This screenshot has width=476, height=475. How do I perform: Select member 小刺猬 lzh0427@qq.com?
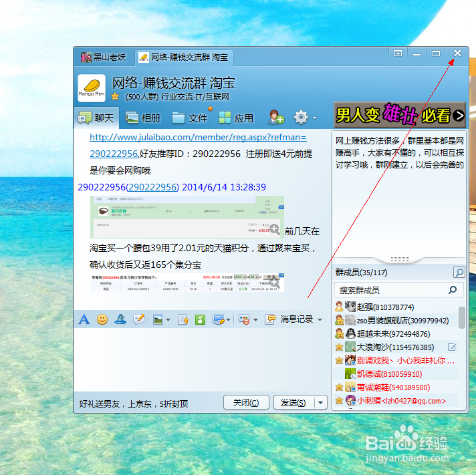[x=396, y=400]
